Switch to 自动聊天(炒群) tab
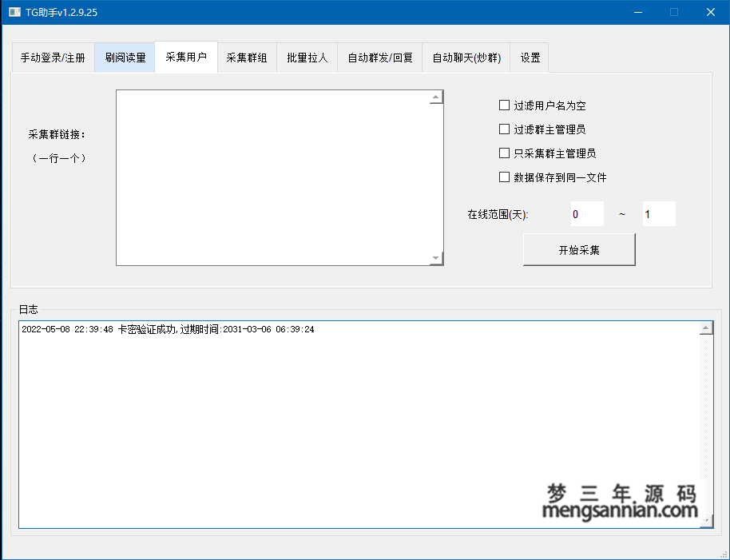This screenshot has width=730, height=560. tap(466, 58)
